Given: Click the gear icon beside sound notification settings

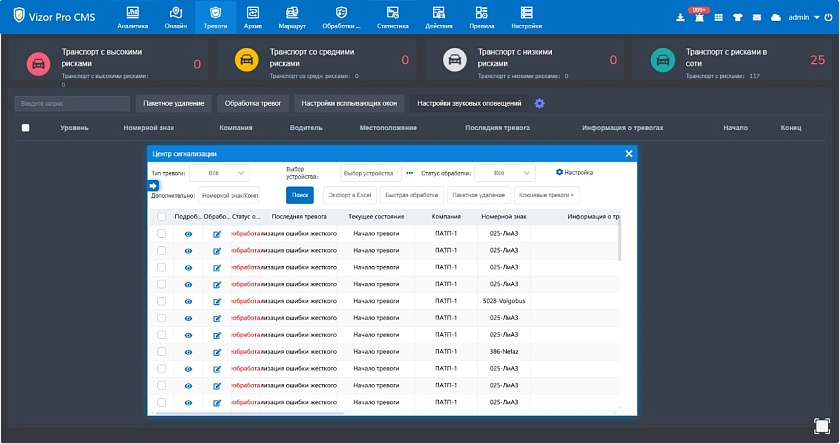Looking at the screenshot, I should (540, 103).
